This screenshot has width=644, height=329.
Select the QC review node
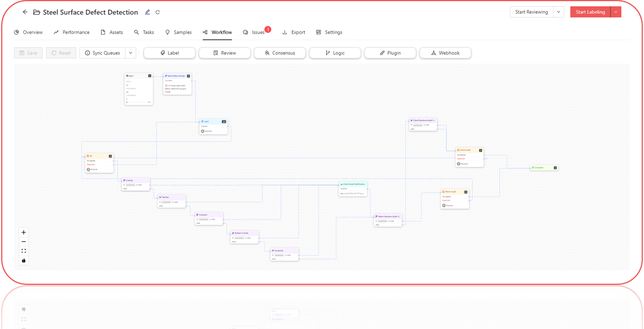(x=100, y=163)
